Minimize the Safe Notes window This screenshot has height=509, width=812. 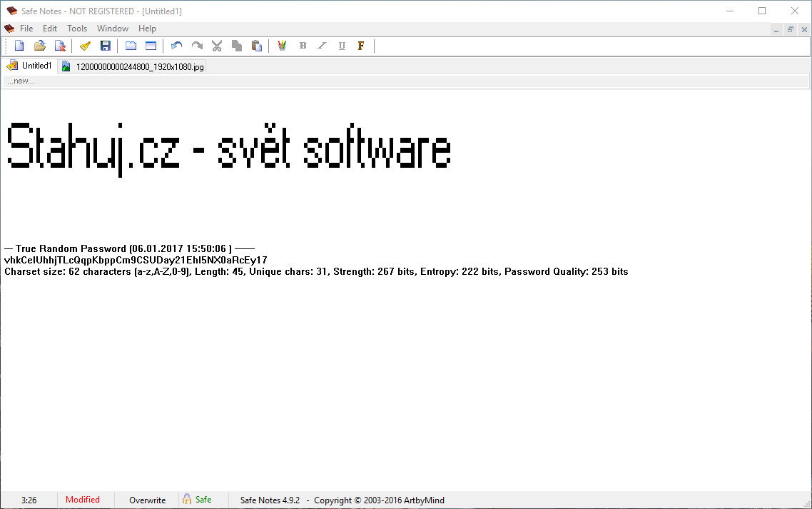point(730,11)
